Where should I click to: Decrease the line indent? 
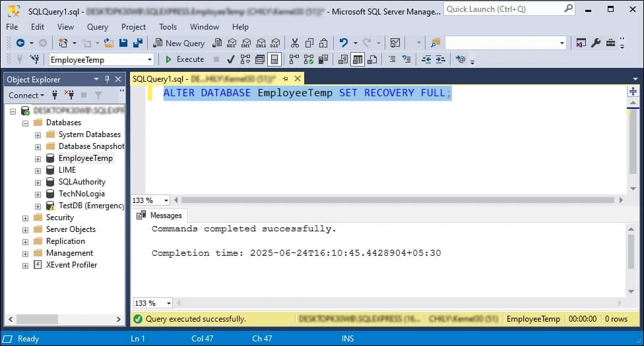(x=426, y=59)
